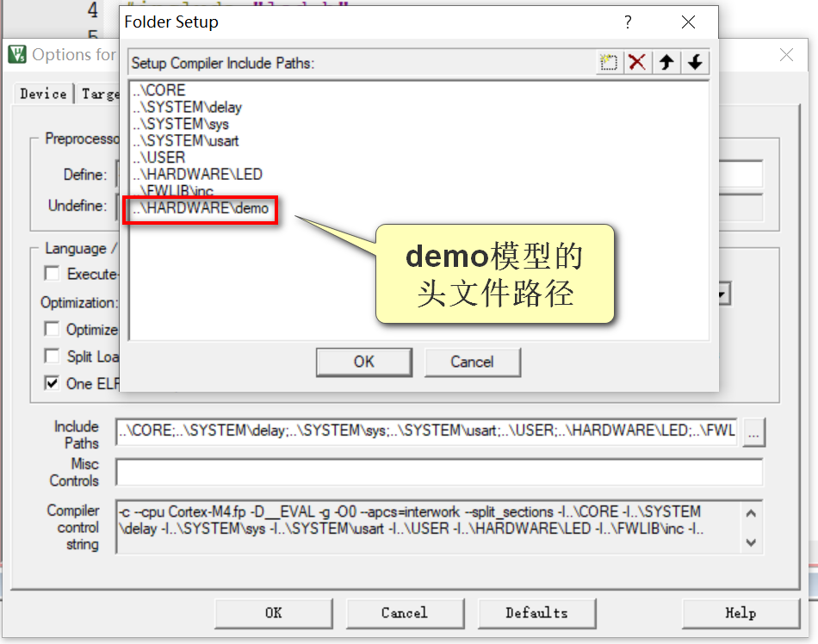The width and height of the screenshot is (818, 644).
Task: Restore Defaults in the Options window
Action: [536, 613]
